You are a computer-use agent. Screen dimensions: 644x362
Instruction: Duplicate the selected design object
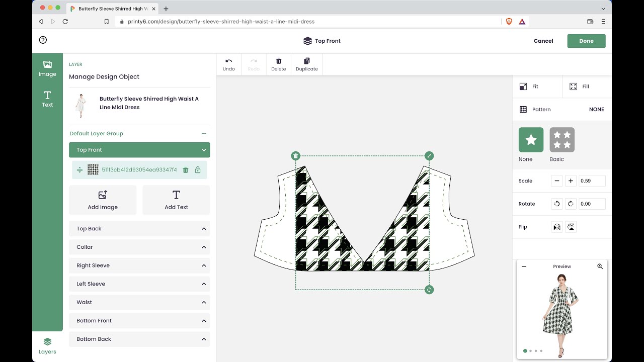pos(307,64)
